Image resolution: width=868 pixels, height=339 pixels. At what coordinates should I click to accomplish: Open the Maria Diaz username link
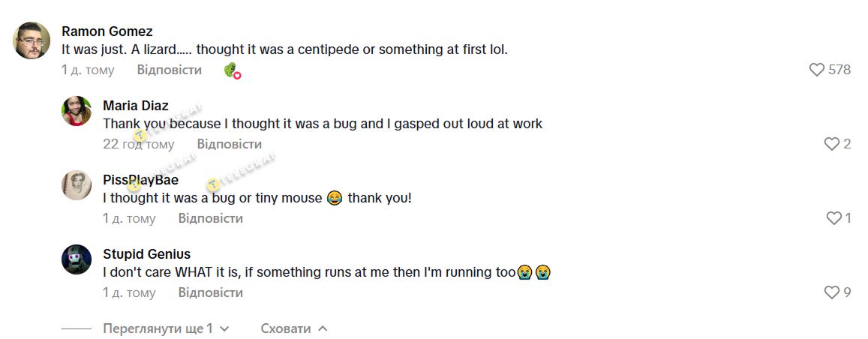pos(136,105)
